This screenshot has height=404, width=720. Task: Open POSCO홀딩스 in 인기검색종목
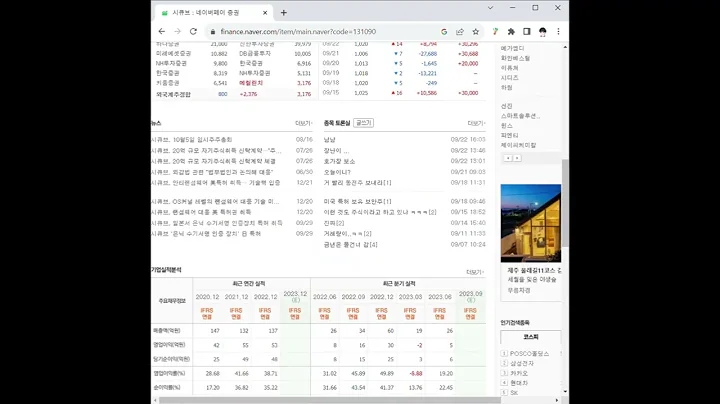(x=529, y=354)
